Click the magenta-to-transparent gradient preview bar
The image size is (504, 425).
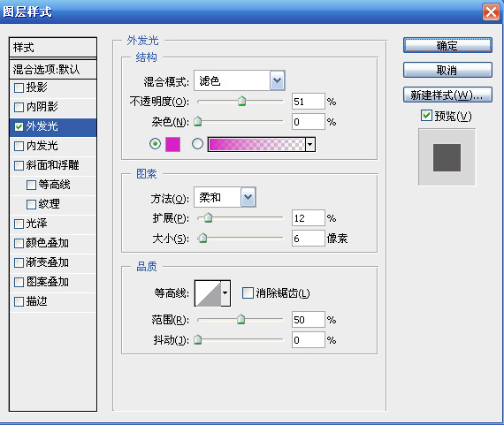coord(256,144)
